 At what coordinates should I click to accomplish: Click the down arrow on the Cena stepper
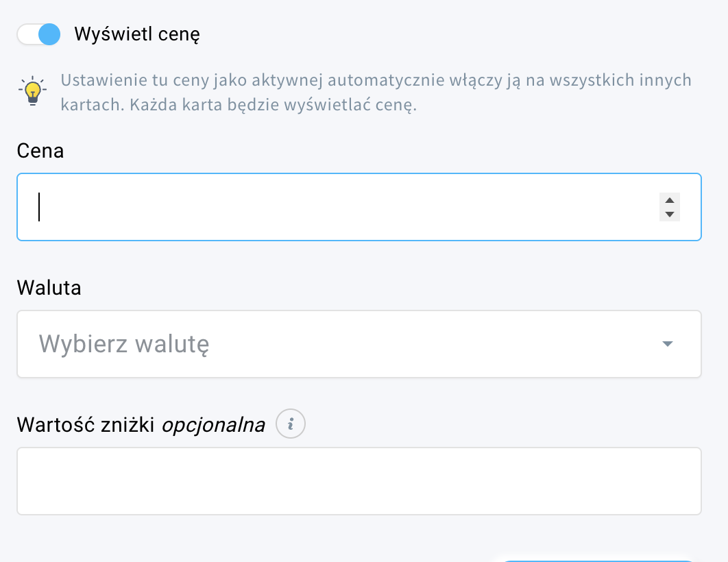pos(669,213)
